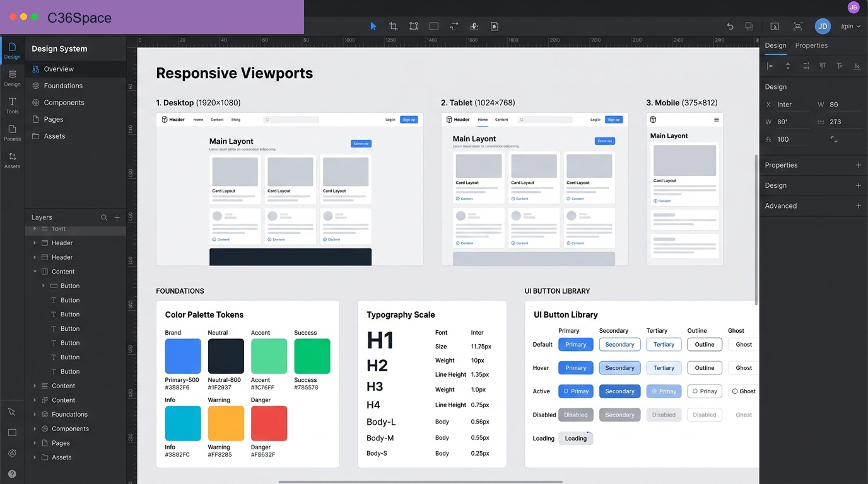Viewport: 868px width, 484px height.
Task: Click the fit-to-screen icon beside JD avatar
Action: tap(798, 26)
